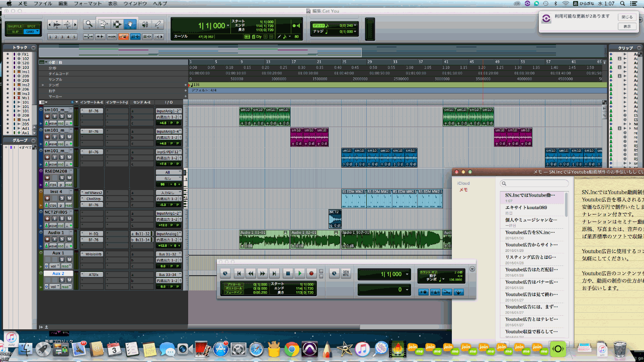Enable SLIP edit mode
The height and width of the screenshot is (362, 644).
(x=15, y=32)
